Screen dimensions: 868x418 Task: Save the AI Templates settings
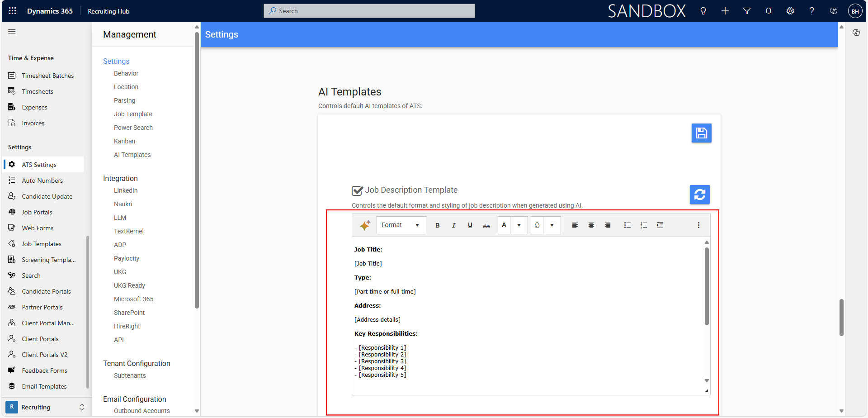pos(701,133)
